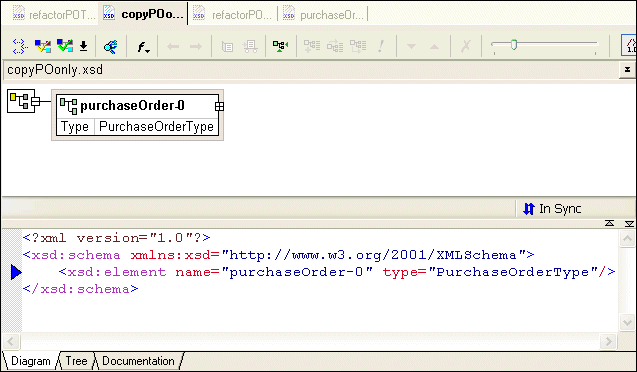Viewport: 637px width, 372px height.
Task: Click the vertical scrollbar up arrow
Action: (x=627, y=238)
